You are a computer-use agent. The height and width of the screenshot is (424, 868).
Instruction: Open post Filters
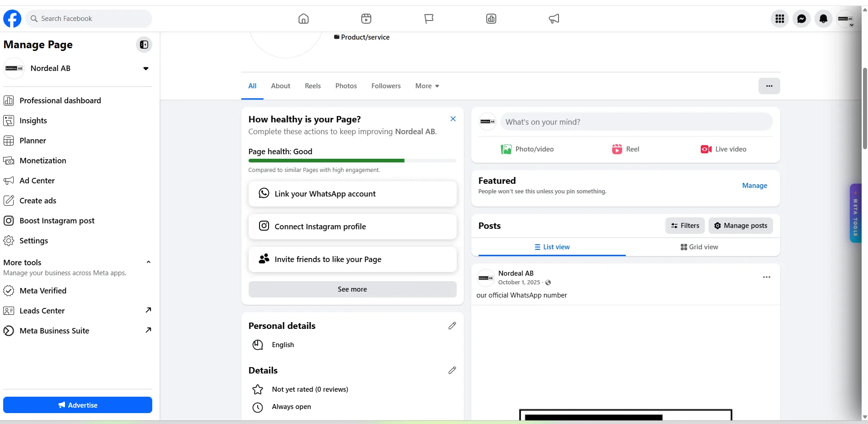click(685, 226)
